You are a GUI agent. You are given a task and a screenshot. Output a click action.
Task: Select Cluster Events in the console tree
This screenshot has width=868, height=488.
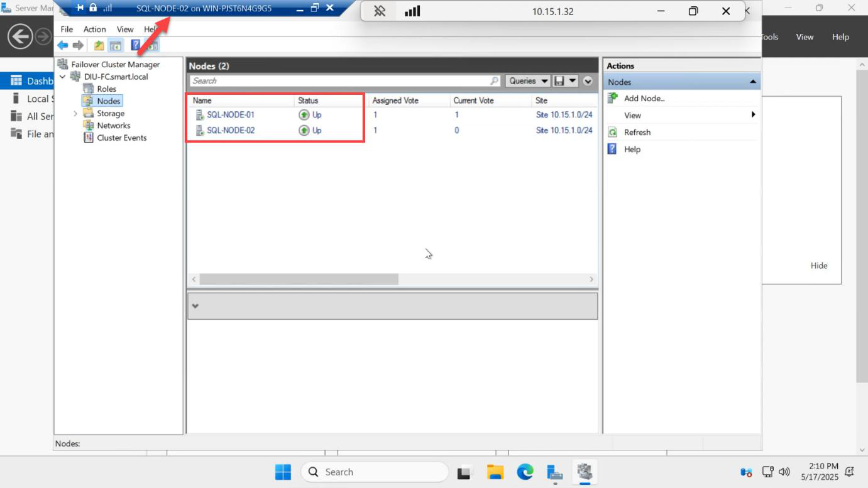tap(121, 138)
